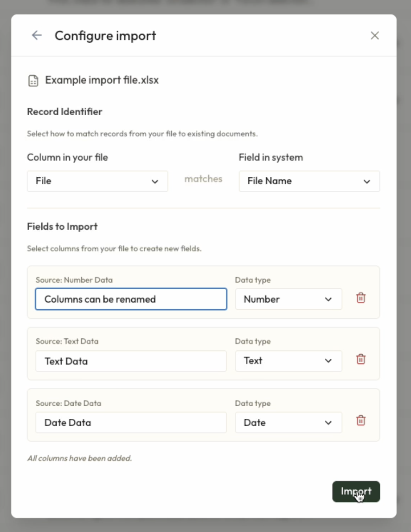This screenshot has height=532, width=411.
Task: Select the Date data type dropdown
Action: tap(288, 422)
